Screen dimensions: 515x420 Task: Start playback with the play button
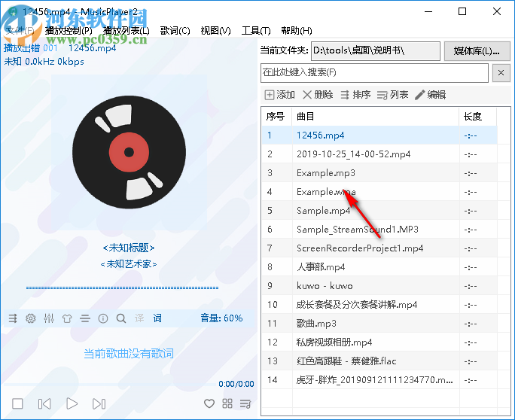[x=72, y=403]
